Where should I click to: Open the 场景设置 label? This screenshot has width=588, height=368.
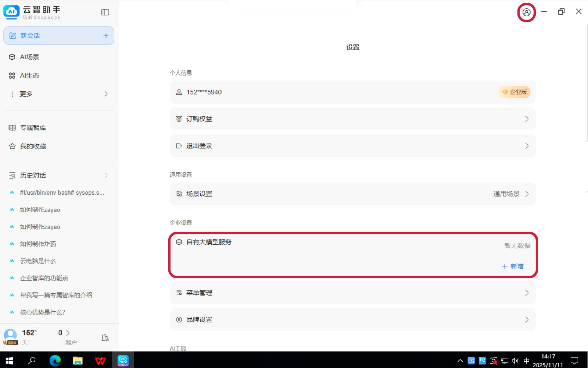pos(199,194)
